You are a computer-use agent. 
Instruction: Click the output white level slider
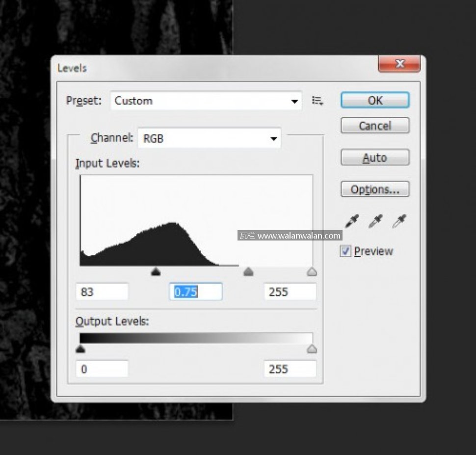(x=312, y=349)
